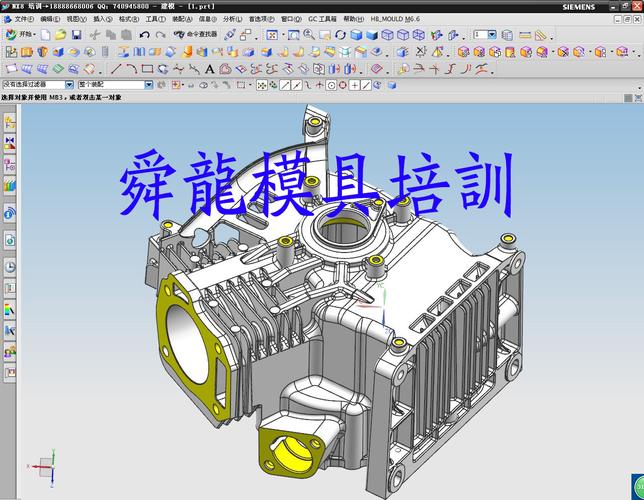Open the 窗口(O) Window menu
This screenshot has height=500, width=644.
(x=291, y=19)
